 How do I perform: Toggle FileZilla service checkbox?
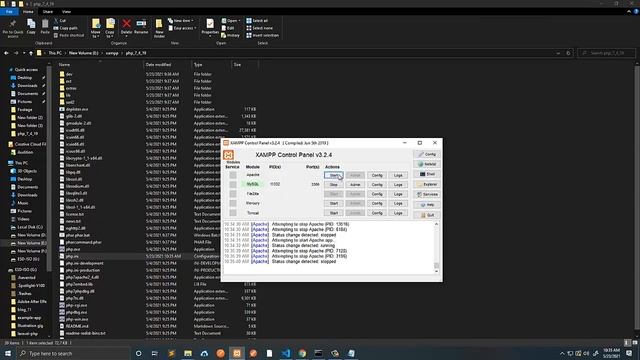233,194
